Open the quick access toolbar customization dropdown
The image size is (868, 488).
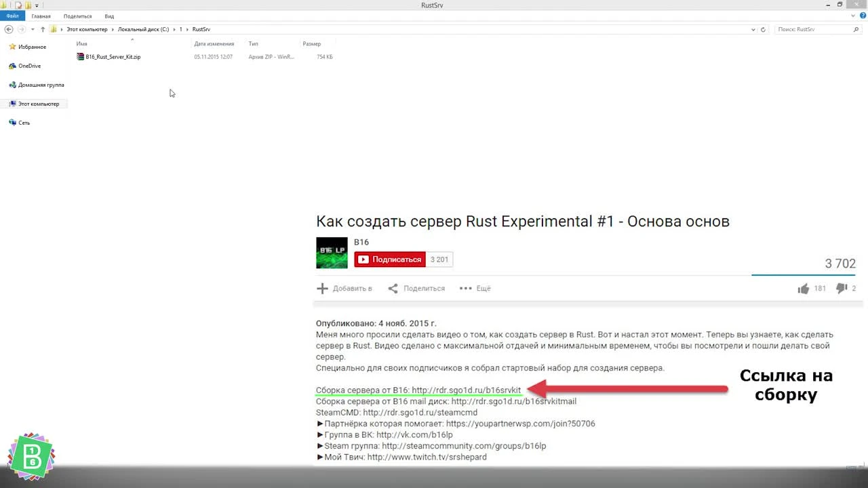click(37, 5)
